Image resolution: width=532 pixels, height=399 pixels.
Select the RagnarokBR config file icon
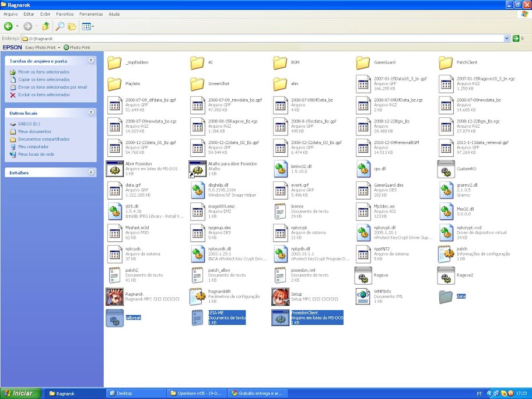[x=198, y=296]
